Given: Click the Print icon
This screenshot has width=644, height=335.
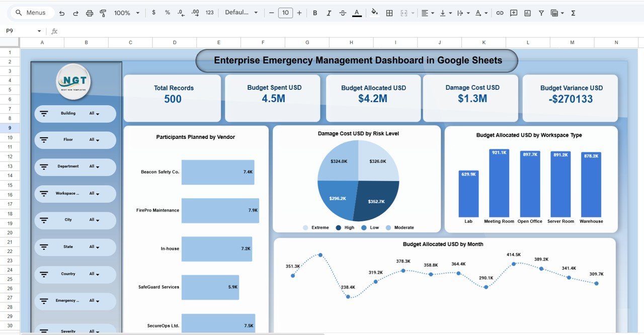Looking at the screenshot, I should click(x=90, y=13).
